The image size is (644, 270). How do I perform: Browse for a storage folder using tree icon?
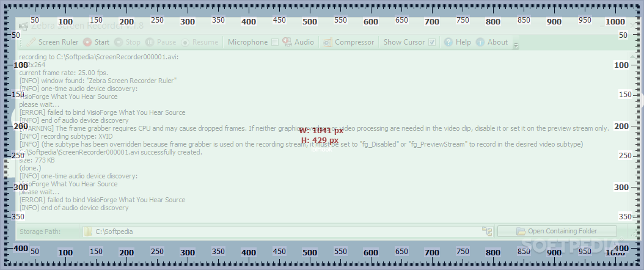[x=487, y=232]
